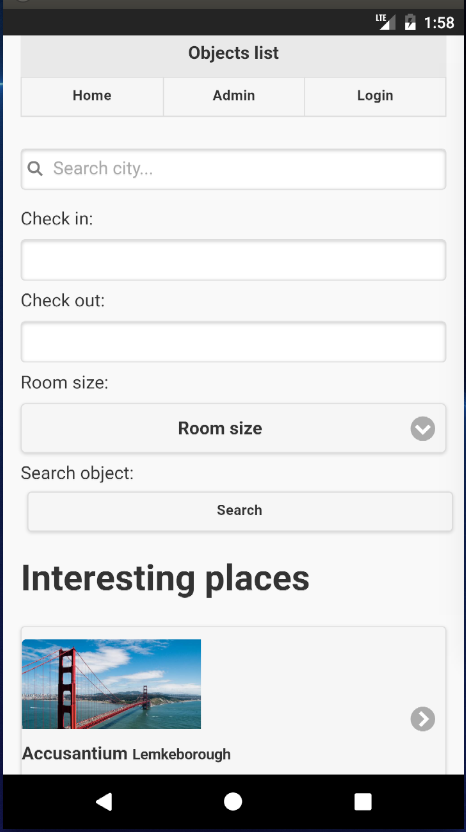Click the magnifier icon in city search
The height and width of the screenshot is (832, 466).
coord(35,169)
